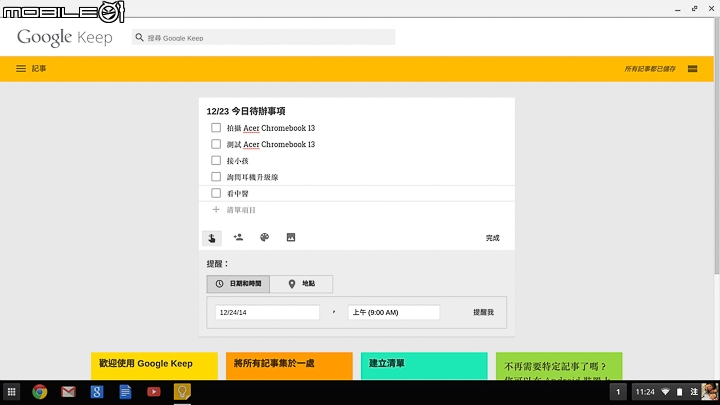
Task: Click the 所有記事都已儲存 status text
Action: pyautogui.click(x=650, y=69)
